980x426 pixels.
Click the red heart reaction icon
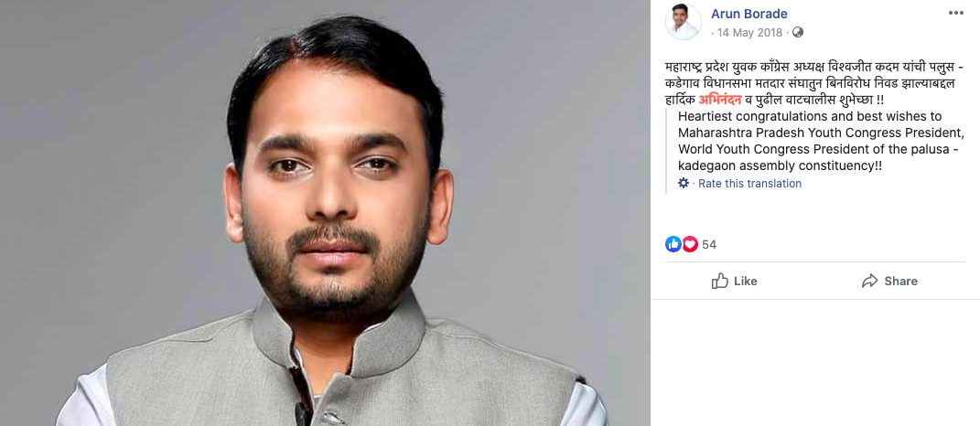(x=689, y=244)
